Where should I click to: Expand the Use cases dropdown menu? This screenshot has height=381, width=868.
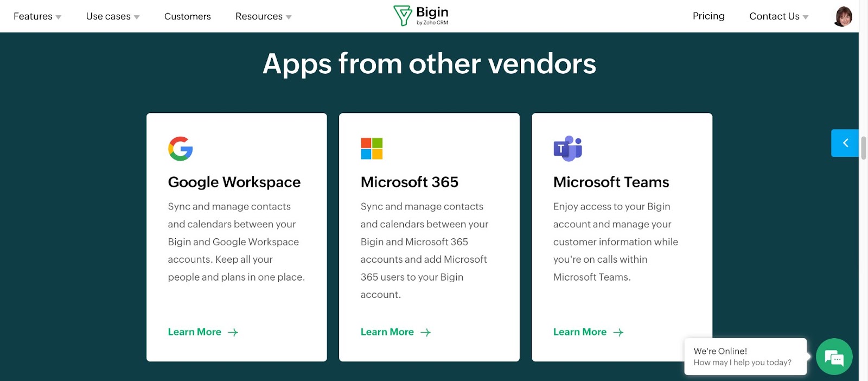[113, 16]
